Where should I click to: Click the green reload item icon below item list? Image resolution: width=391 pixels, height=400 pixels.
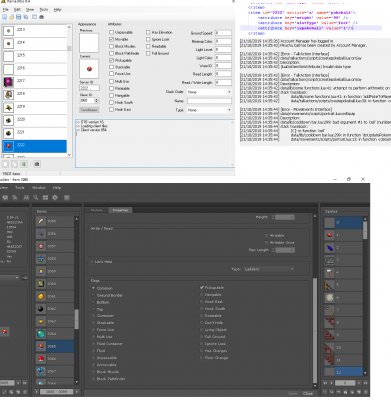coord(24,164)
